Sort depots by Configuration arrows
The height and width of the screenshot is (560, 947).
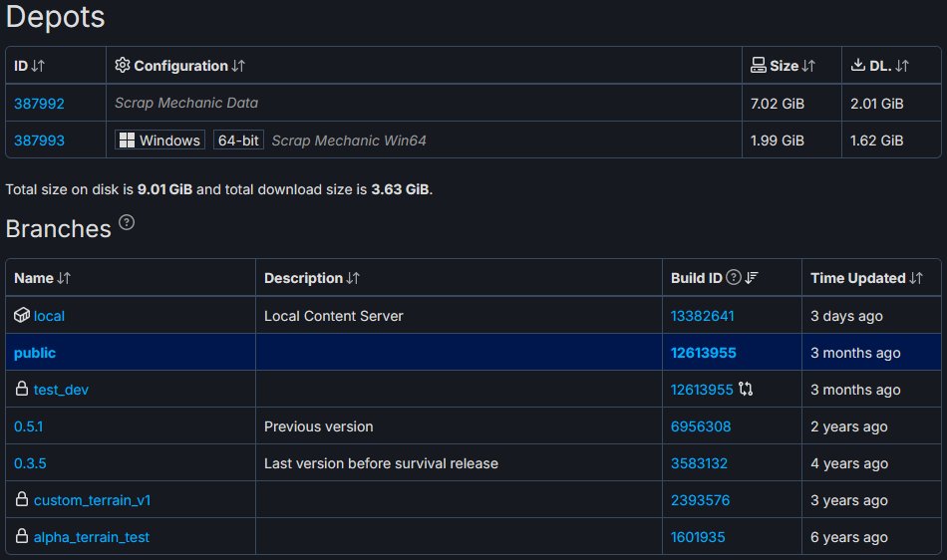(238, 66)
